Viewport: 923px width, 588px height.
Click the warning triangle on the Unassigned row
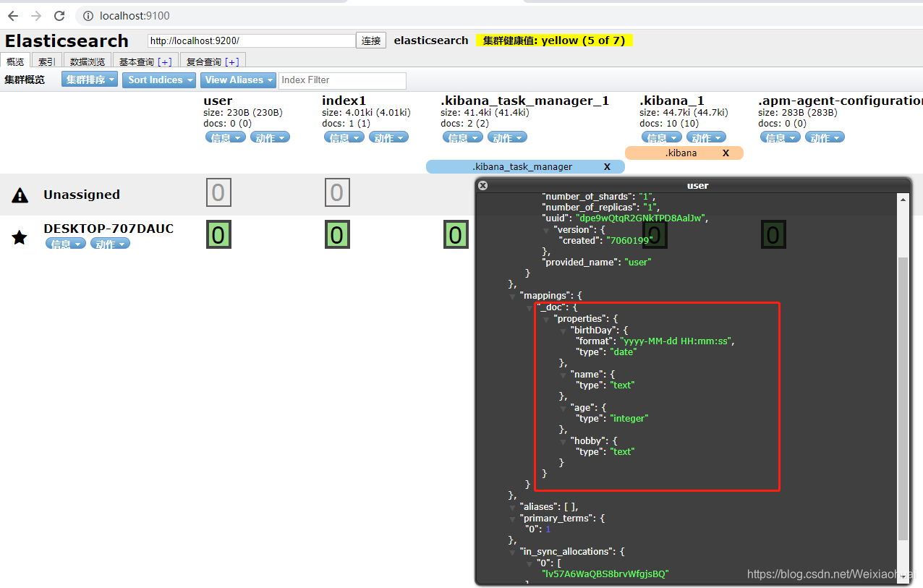(x=20, y=193)
